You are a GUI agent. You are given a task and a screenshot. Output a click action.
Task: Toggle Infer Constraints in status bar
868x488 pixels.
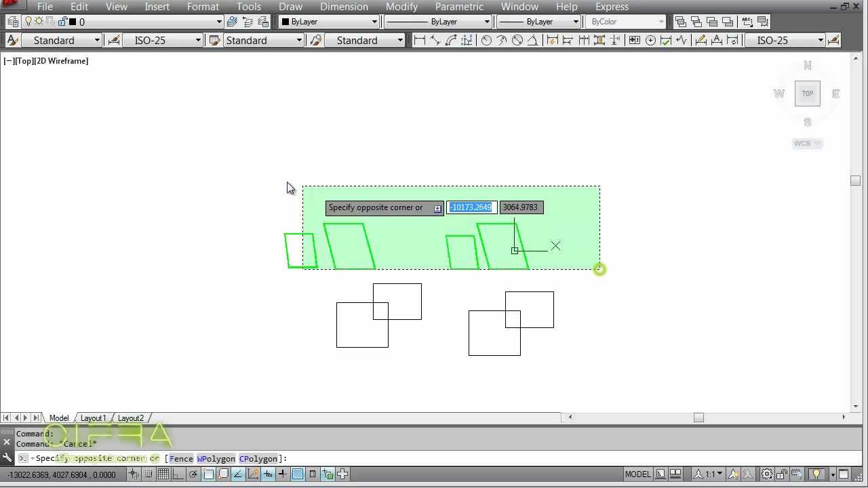134,474
